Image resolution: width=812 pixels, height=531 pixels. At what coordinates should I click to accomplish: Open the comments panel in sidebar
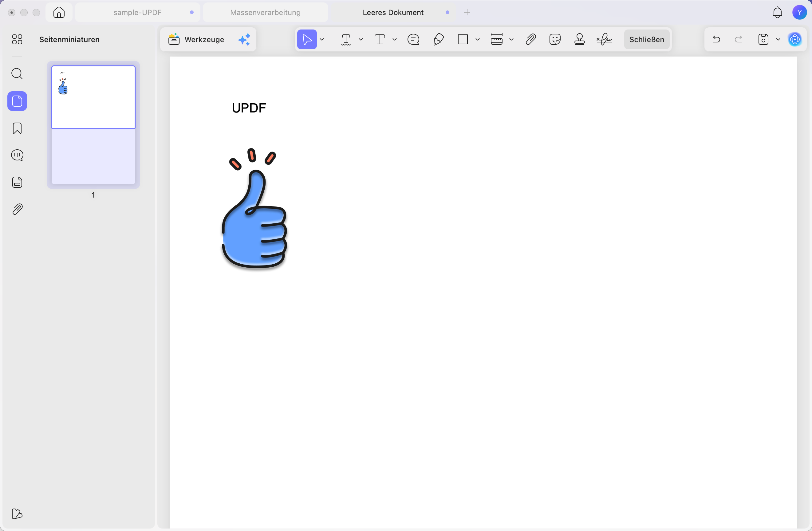click(x=17, y=155)
